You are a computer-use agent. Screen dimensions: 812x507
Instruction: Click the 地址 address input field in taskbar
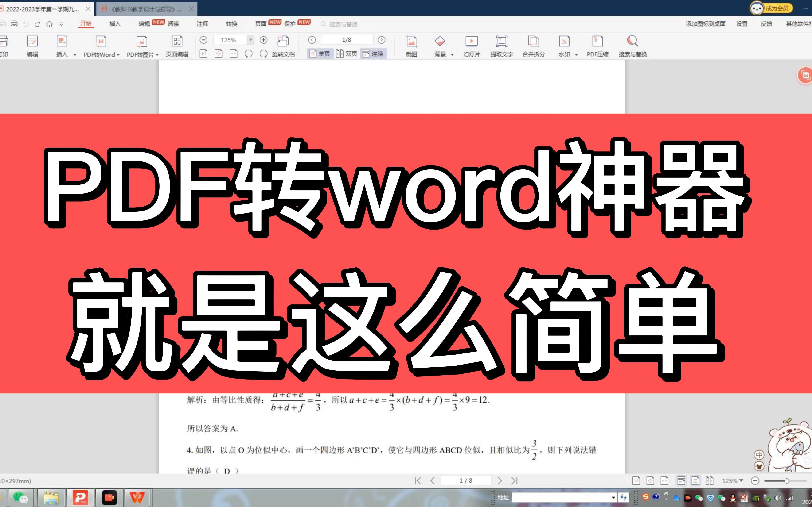564,497
